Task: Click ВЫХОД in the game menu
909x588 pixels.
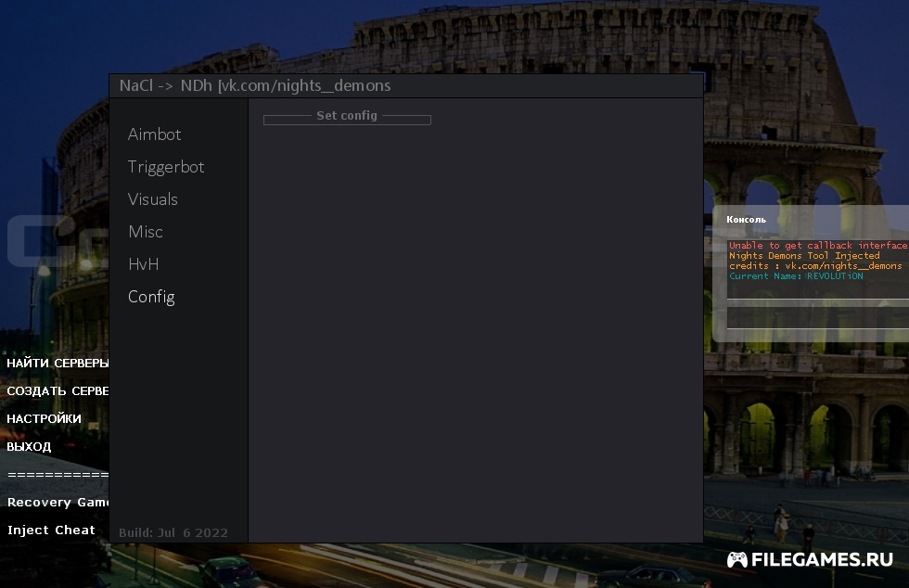Action: (x=29, y=446)
